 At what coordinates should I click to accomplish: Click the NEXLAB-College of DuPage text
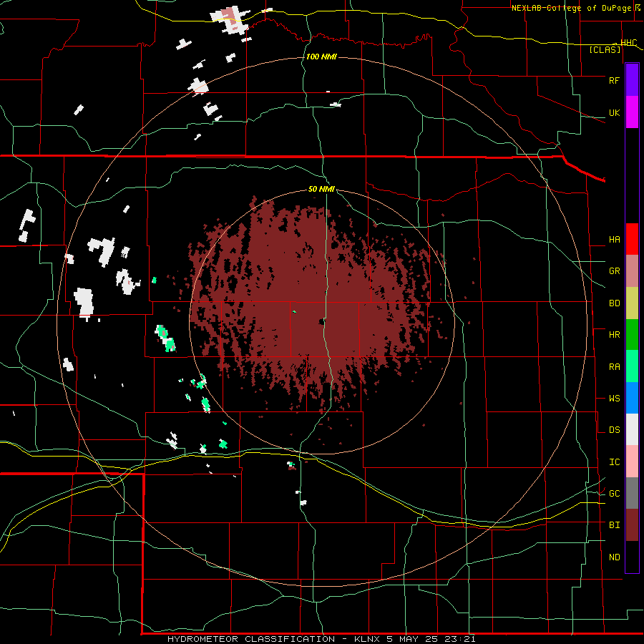click(572, 8)
